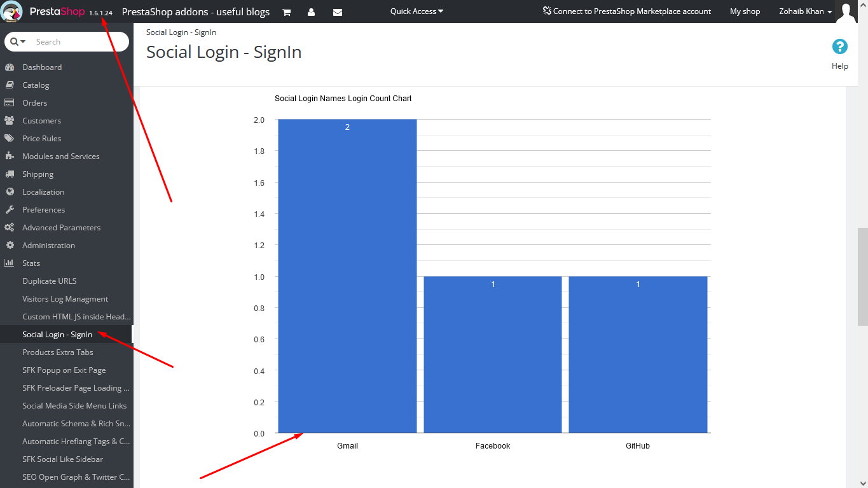Click the blue Help question mark icon
Viewport: 868px width, 488px height.
(840, 46)
